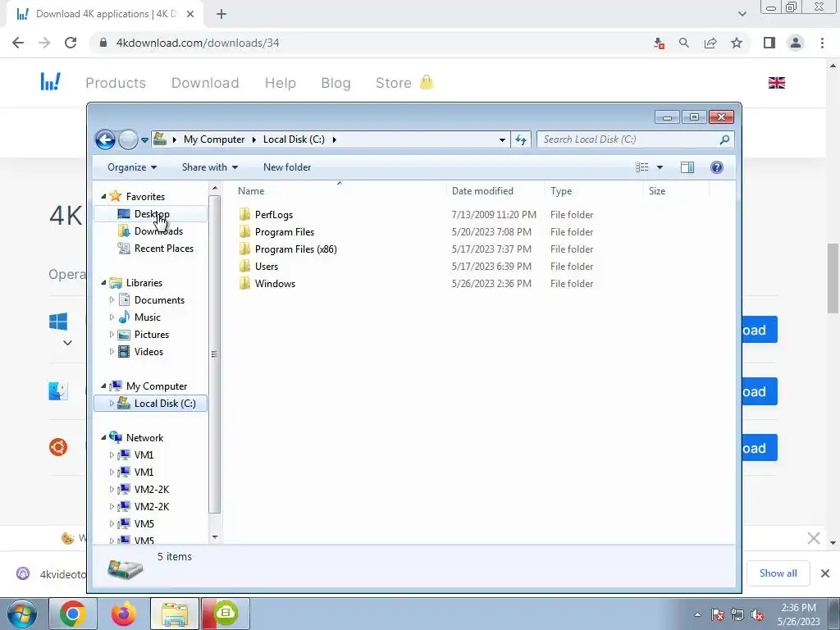Click the New folder button
This screenshot has height=630, width=840.
click(x=287, y=167)
